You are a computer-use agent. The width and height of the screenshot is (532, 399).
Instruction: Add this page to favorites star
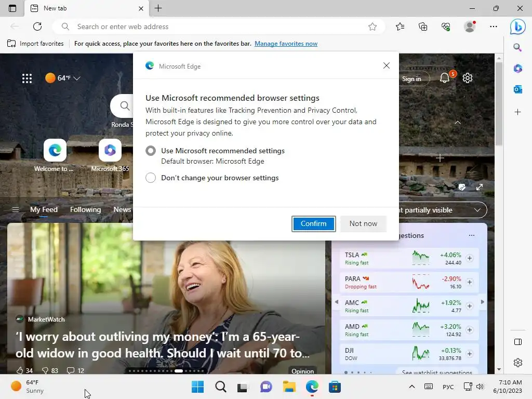tap(372, 26)
